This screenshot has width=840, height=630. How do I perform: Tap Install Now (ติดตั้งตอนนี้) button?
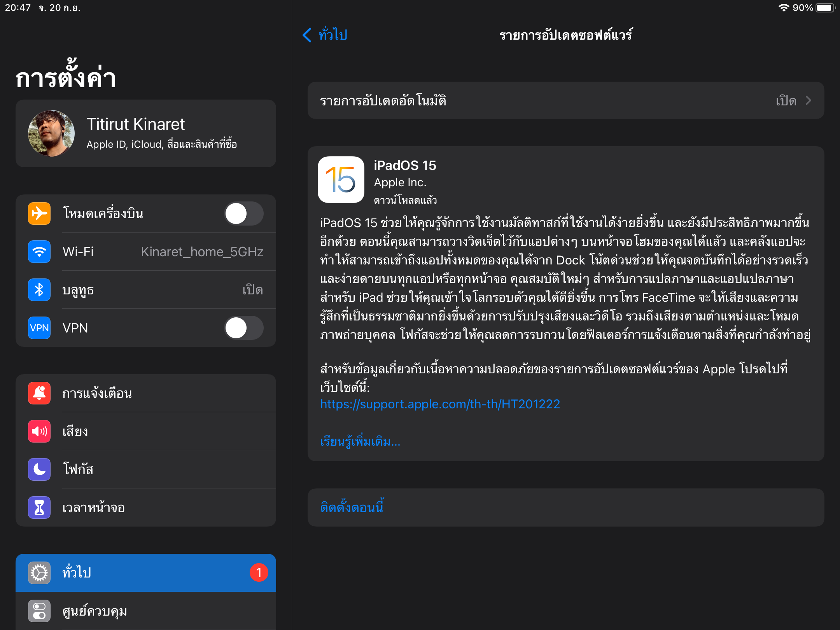point(352,507)
